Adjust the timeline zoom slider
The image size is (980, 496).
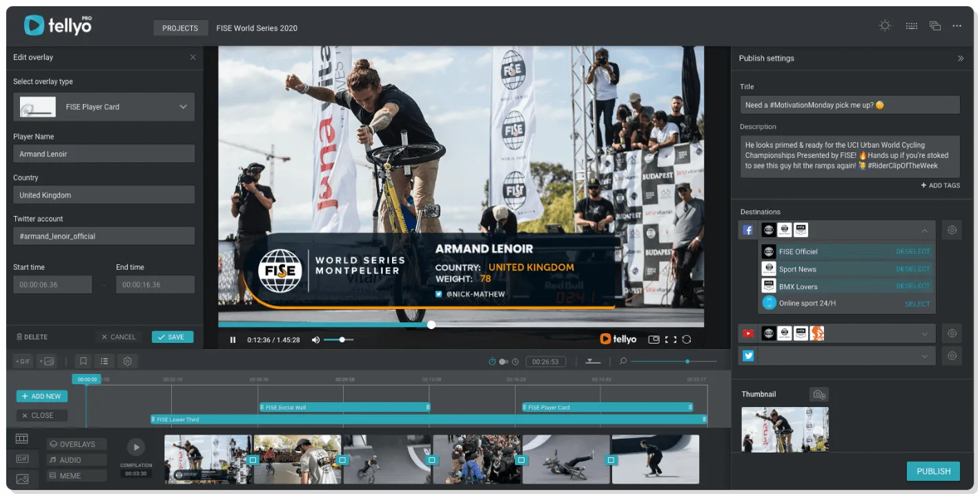(x=687, y=361)
